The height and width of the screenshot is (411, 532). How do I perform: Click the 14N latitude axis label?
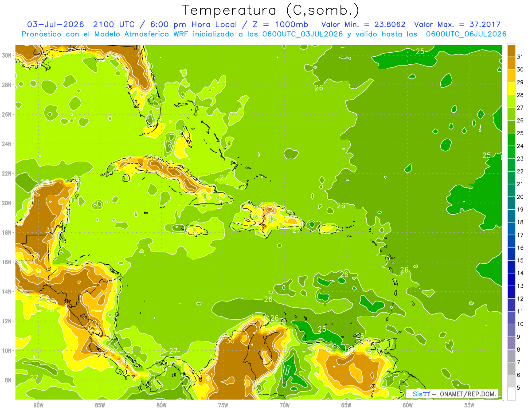point(7,291)
